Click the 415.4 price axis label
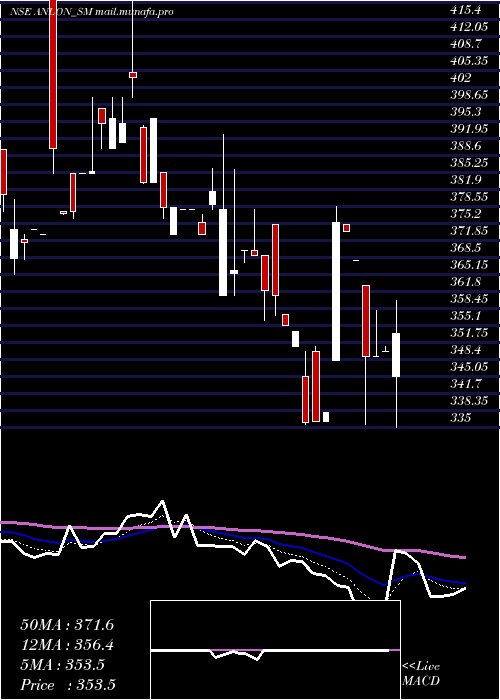The image size is (500, 700). tap(465, 10)
